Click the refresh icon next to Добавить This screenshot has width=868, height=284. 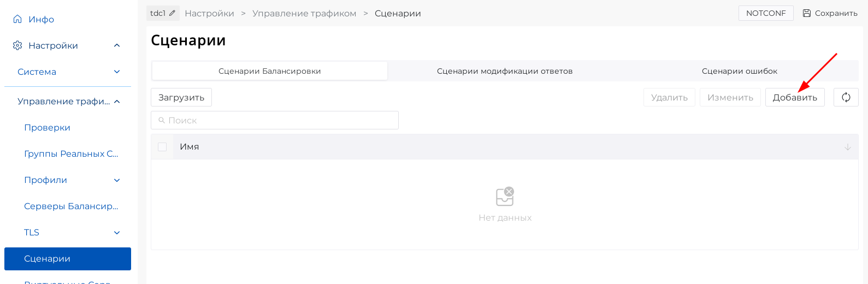(x=846, y=97)
